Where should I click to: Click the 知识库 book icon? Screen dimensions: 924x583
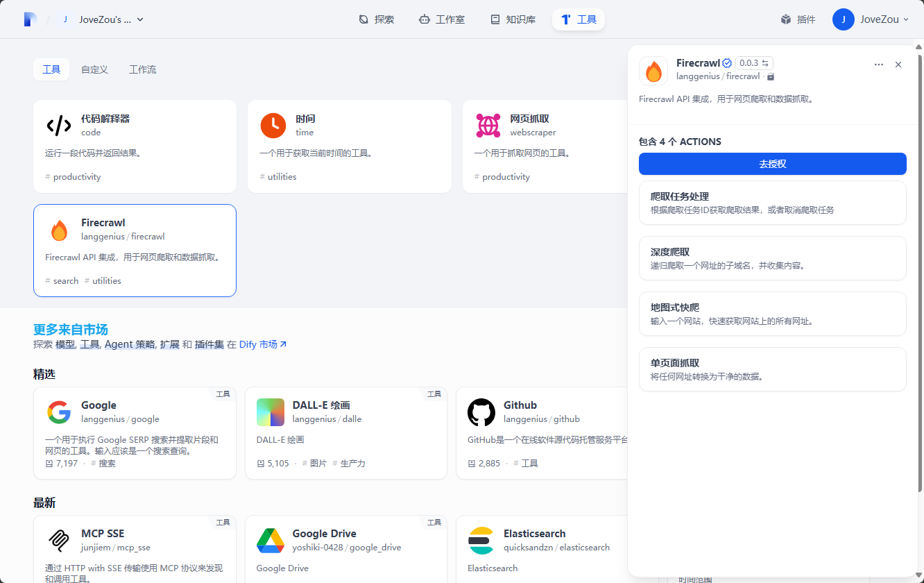[x=495, y=19]
